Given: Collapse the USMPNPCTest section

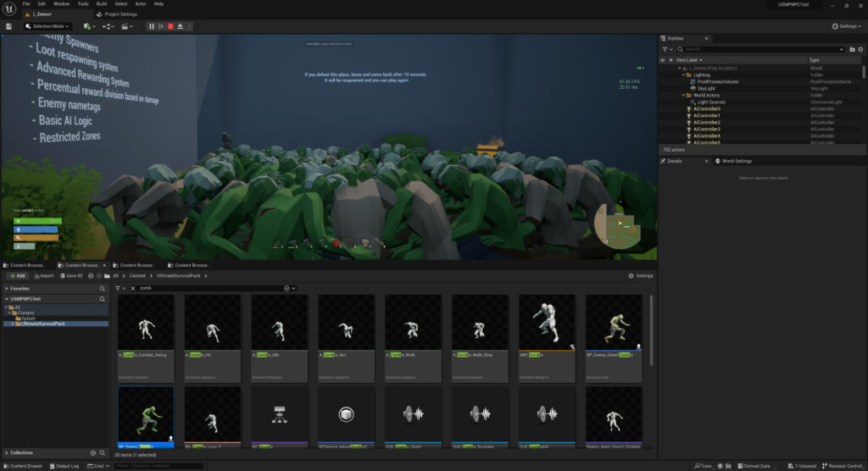Looking at the screenshot, I should tap(7, 299).
